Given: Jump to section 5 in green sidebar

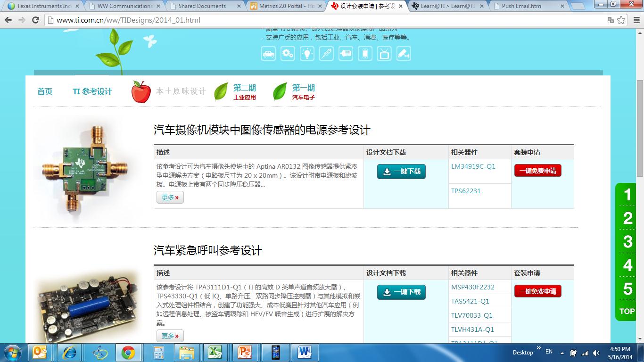Looking at the screenshot, I should click(627, 289).
